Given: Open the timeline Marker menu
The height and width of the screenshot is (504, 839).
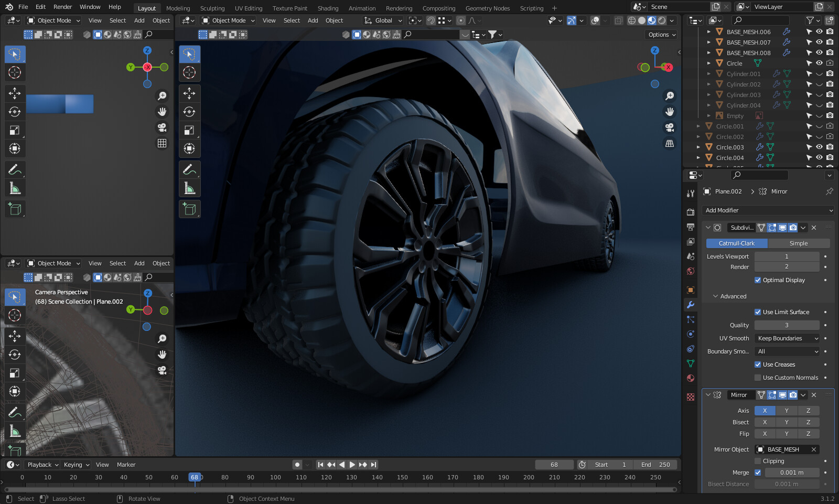Looking at the screenshot, I should coord(126,465).
